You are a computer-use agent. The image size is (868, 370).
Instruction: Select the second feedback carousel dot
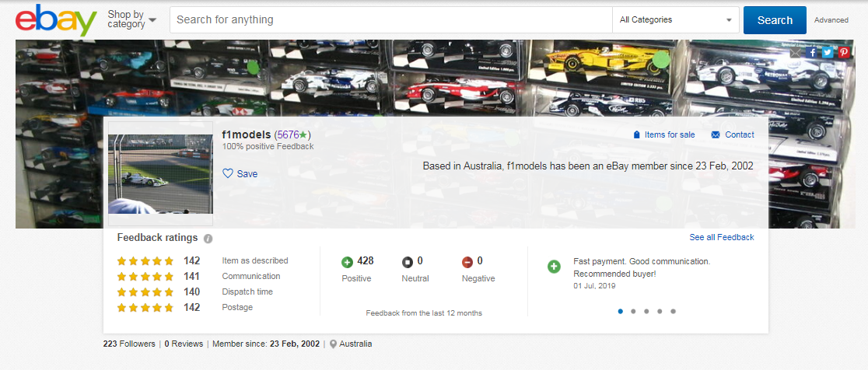click(633, 311)
